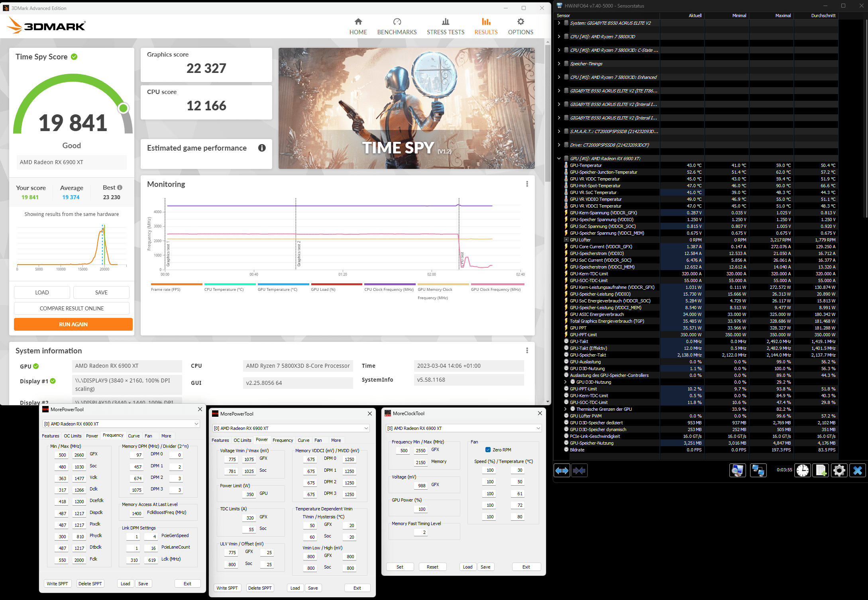Select OC Limits tab in left MorePowerTool
Viewport: 868px width, 600px height.
(x=73, y=436)
